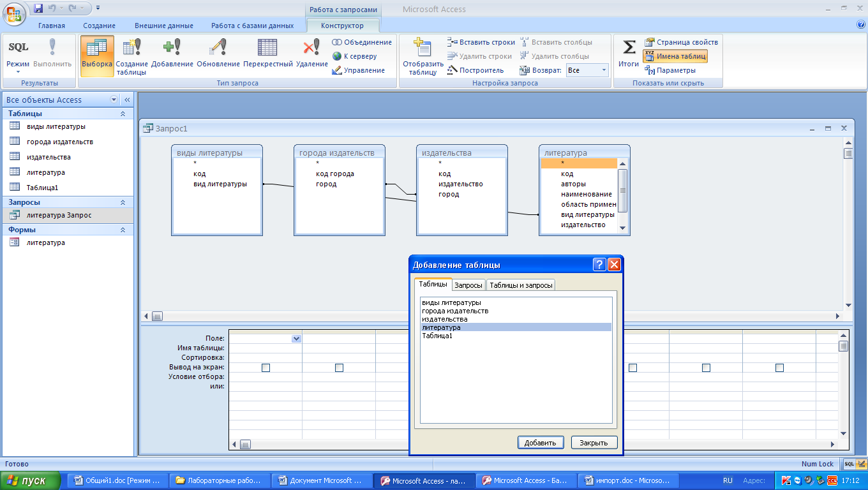Open the Создание ribbon tab
This screenshot has height=490, width=868.
pos(99,26)
